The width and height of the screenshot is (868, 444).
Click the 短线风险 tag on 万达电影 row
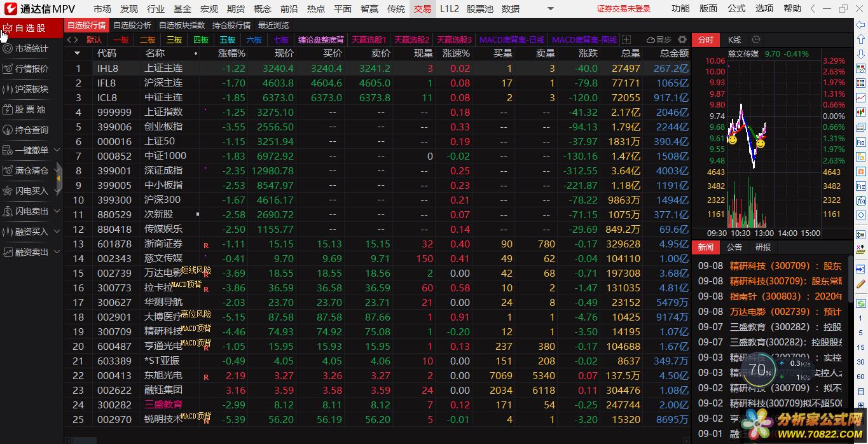(196, 270)
